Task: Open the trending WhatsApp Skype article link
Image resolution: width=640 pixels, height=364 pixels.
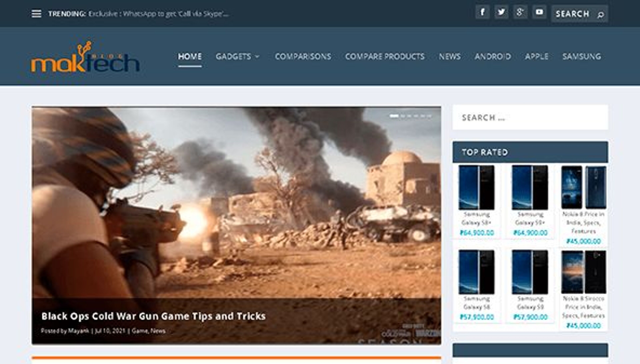Action: click(158, 14)
